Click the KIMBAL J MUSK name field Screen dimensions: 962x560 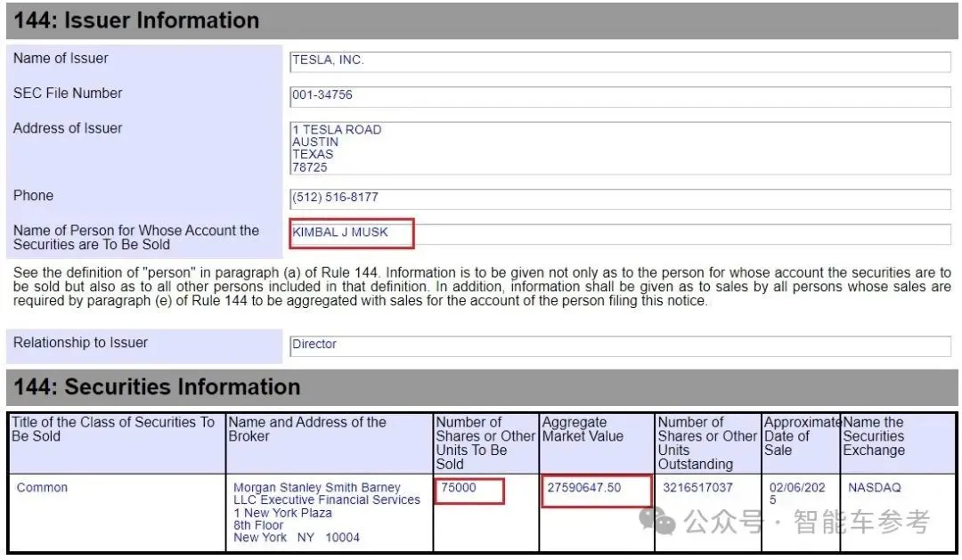coord(620,233)
